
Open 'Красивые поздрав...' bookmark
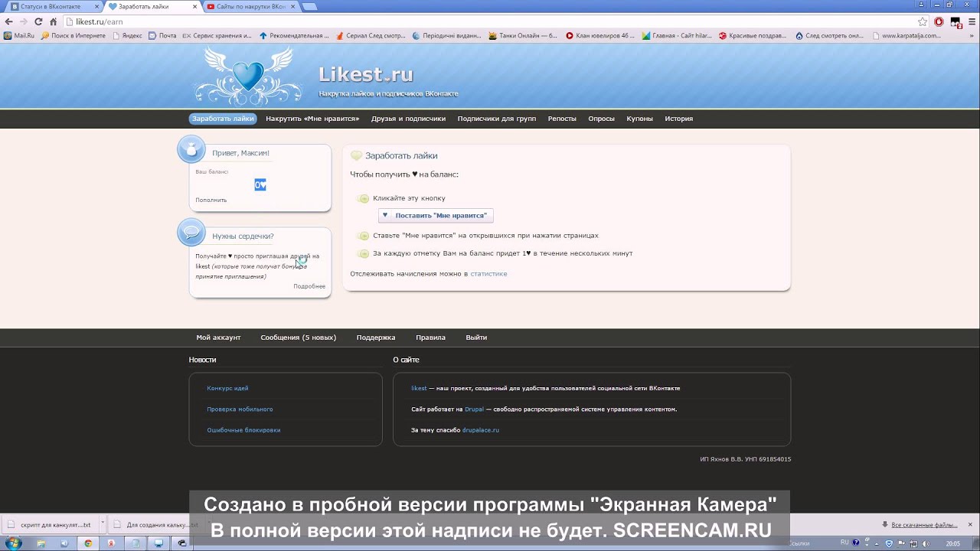coord(753,35)
